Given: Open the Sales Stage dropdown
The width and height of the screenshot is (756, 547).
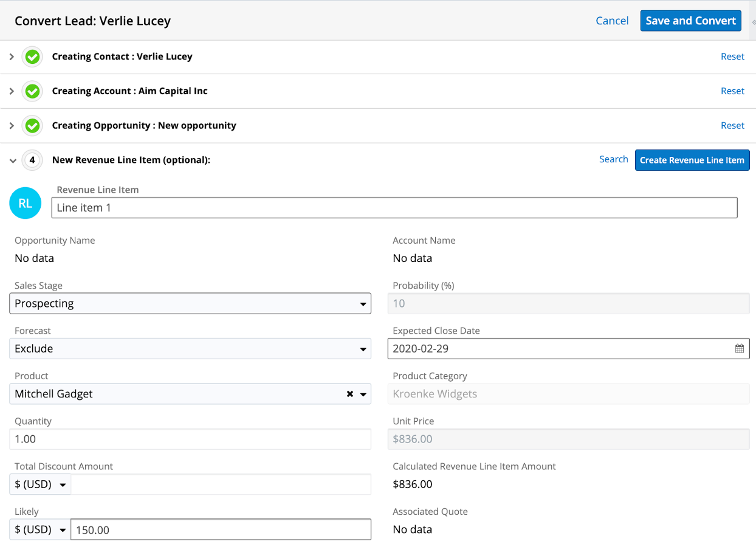Looking at the screenshot, I should (x=190, y=303).
